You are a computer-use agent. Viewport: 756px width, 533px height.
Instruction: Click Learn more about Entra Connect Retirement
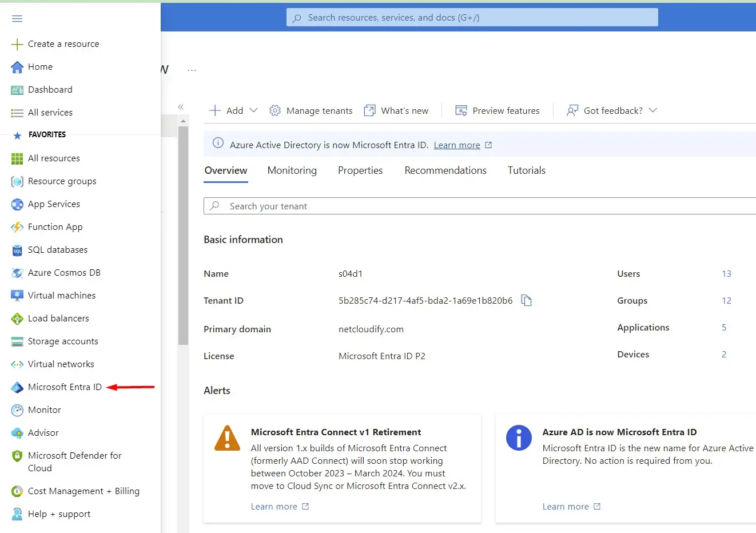[274, 506]
